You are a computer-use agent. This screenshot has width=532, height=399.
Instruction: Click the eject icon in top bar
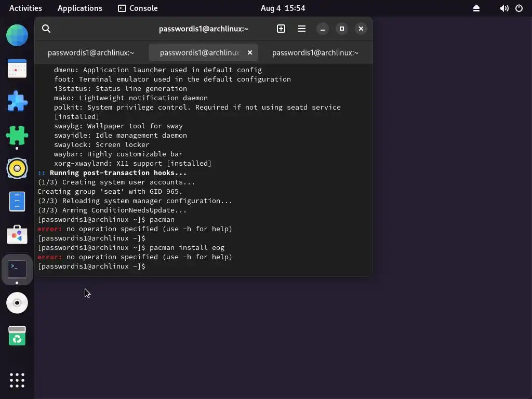click(476, 8)
